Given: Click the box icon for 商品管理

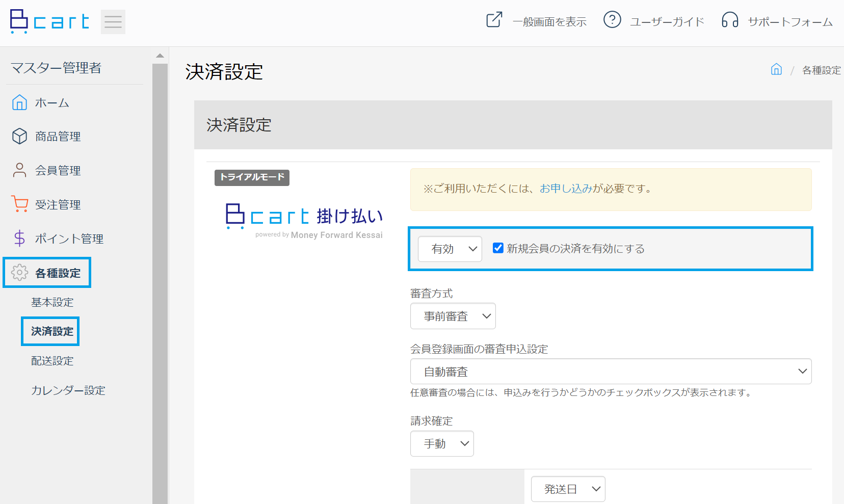Looking at the screenshot, I should [x=19, y=136].
